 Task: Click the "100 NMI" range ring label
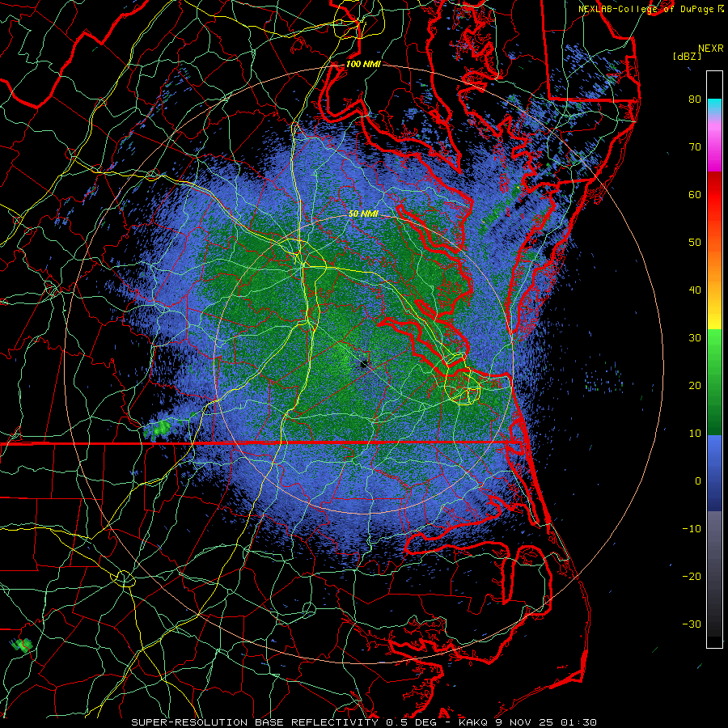[363, 64]
